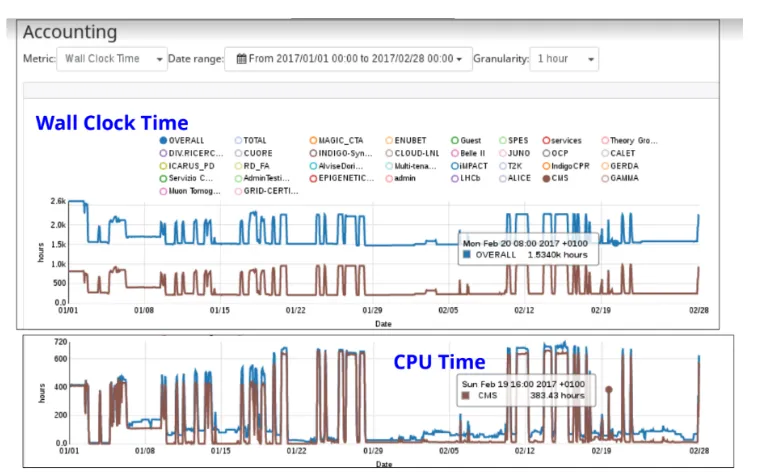The image size is (772, 472).
Task: Toggle the LHCb legend entry
Action: coord(466,178)
